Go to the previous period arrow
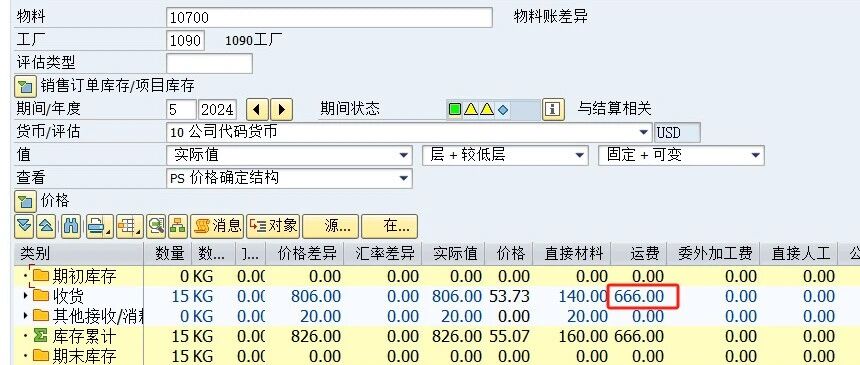860x365 pixels. coord(257,109)
